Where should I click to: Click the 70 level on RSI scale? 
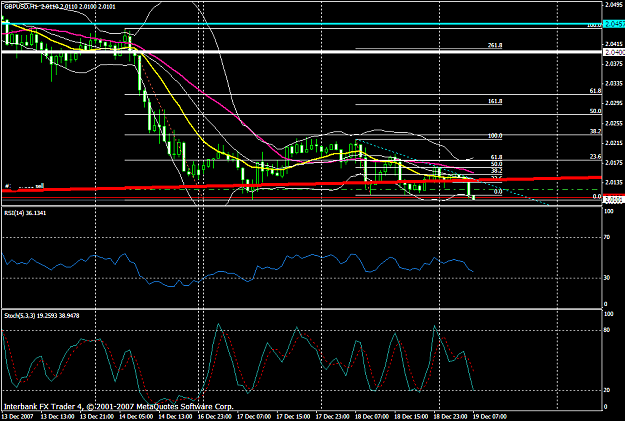click(x=607, y=238)
